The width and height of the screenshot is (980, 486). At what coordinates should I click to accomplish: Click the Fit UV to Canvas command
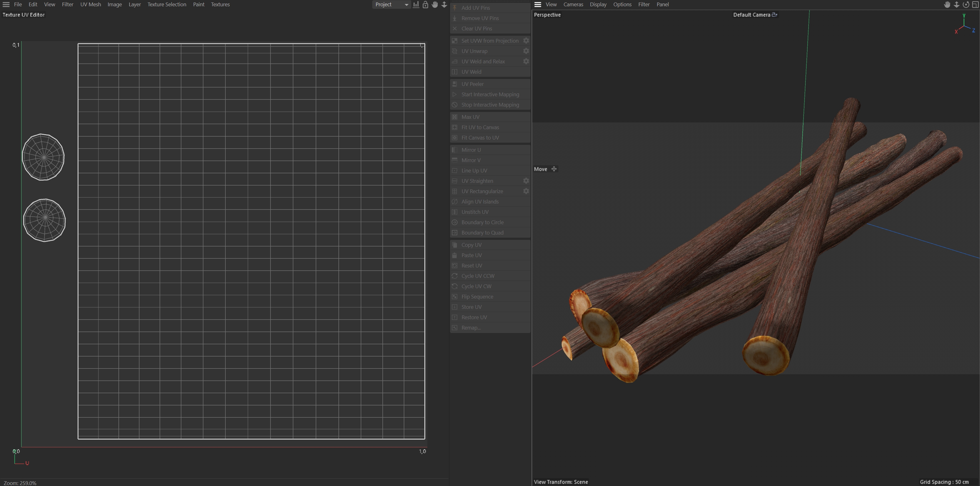pos(480,127)
